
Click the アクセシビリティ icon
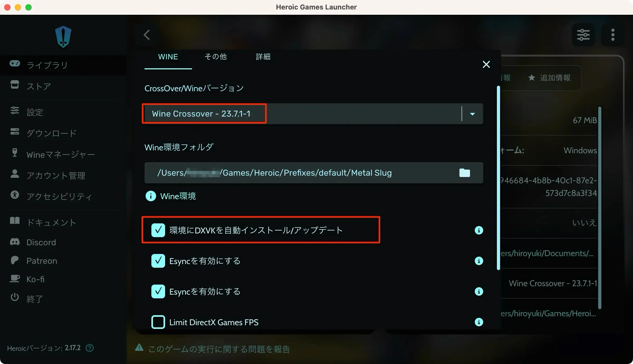pyautogui.click(x=15, y=195)
